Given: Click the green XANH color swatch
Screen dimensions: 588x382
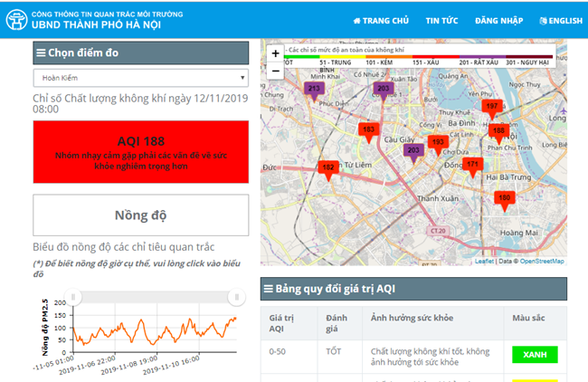Looking at the screenshot, I should [x=534, y=354].
